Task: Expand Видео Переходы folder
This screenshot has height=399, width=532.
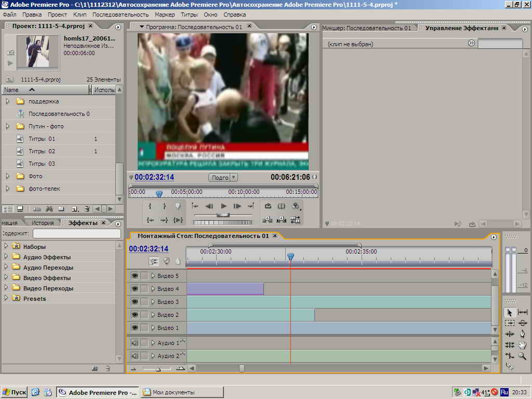Action: point(6,288)
